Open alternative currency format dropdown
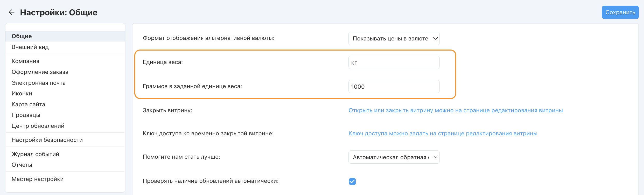 394,38
